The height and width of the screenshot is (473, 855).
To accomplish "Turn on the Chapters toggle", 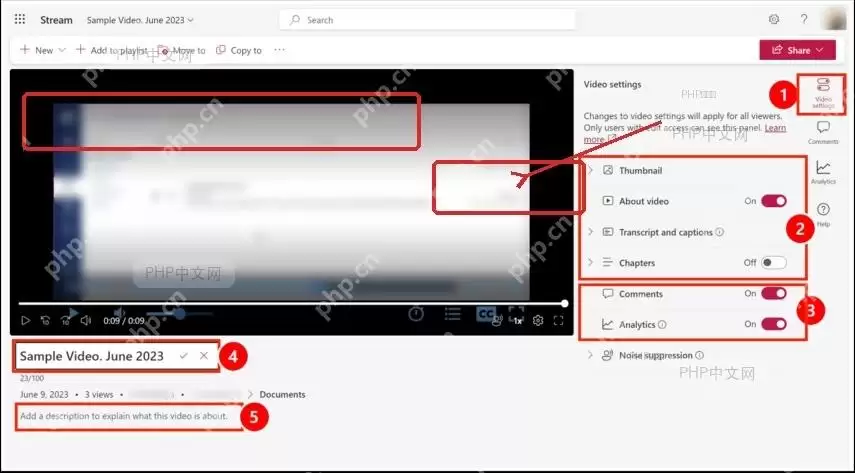I will pyautogui.click(x=774, y=262).
